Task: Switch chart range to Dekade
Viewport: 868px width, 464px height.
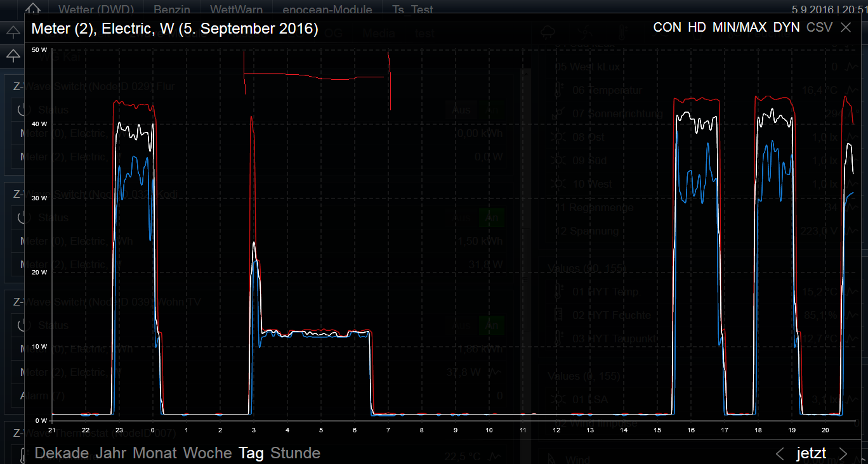Action: (x=62, y=453)
